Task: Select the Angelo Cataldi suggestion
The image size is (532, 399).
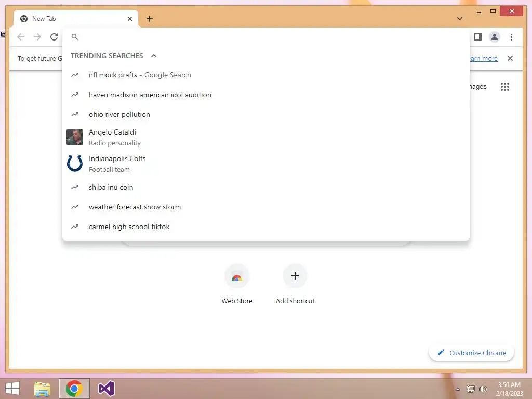Action: (266, 137)
